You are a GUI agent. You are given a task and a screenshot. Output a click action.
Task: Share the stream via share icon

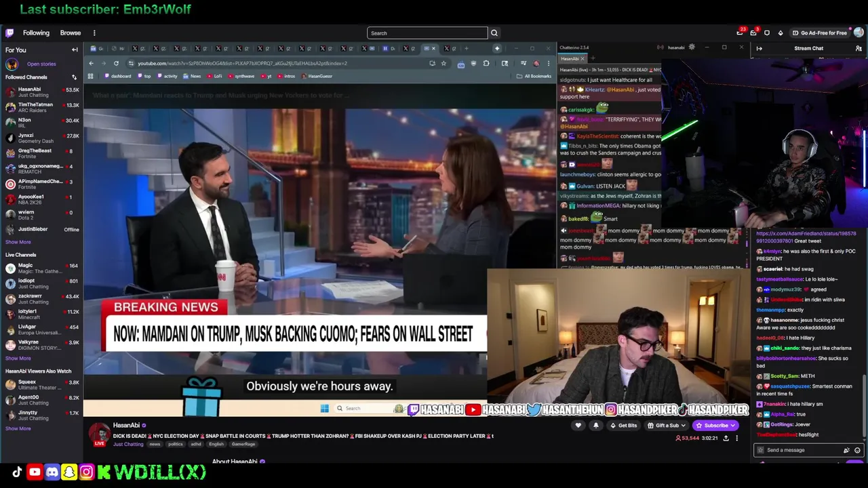(726, 438)
